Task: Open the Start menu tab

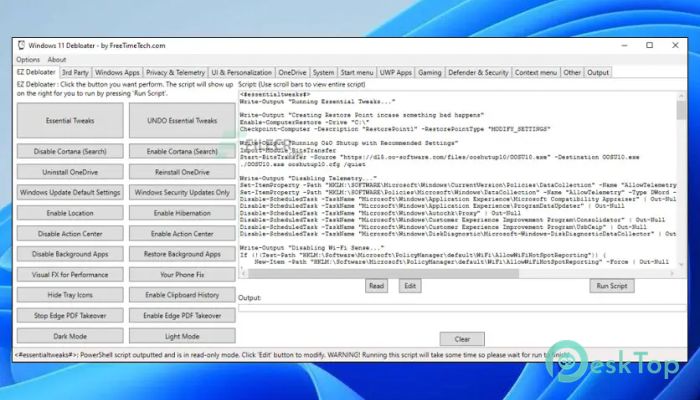Action: [x=357, y=72]
